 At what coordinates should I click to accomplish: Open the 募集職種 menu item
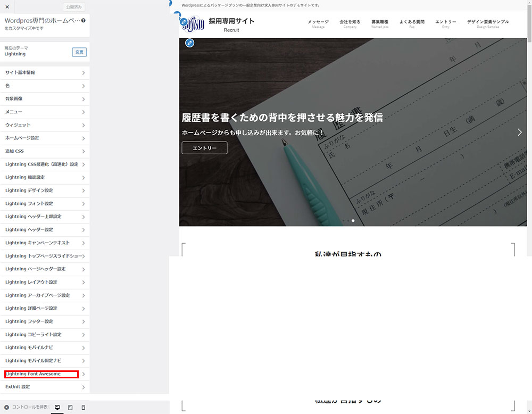pos(380,23)
